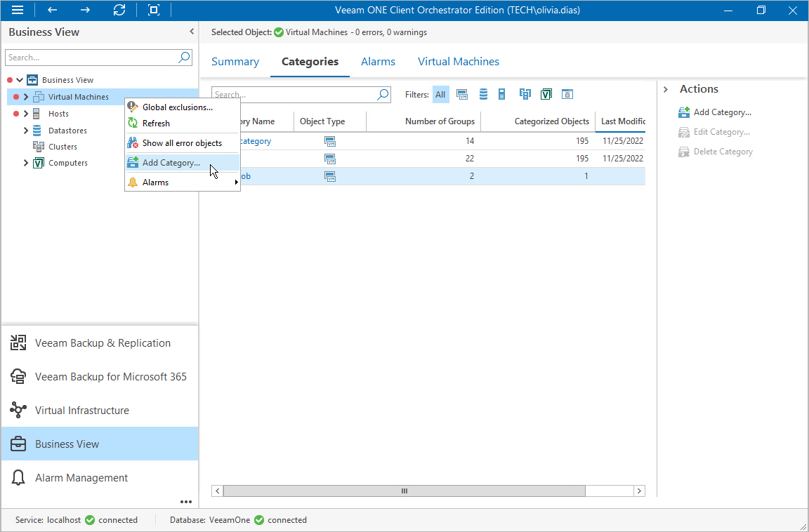Click Edit Category in Actions pane
Viewport: 809px width, 532px height.
coord(714,132)
